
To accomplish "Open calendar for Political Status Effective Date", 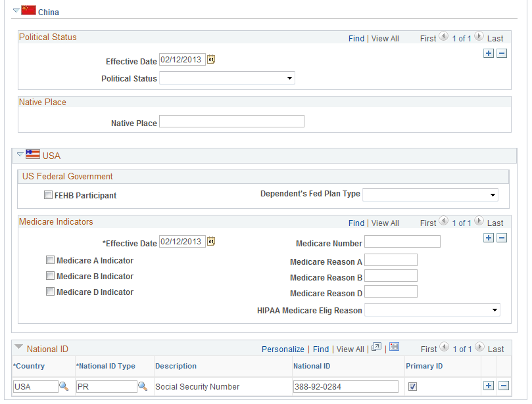I will [211, 59].
